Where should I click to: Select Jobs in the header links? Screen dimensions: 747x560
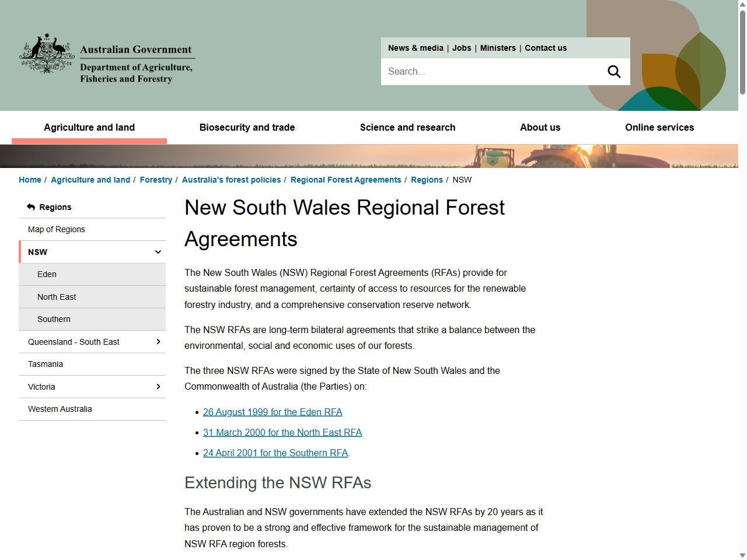coord(462,48)
